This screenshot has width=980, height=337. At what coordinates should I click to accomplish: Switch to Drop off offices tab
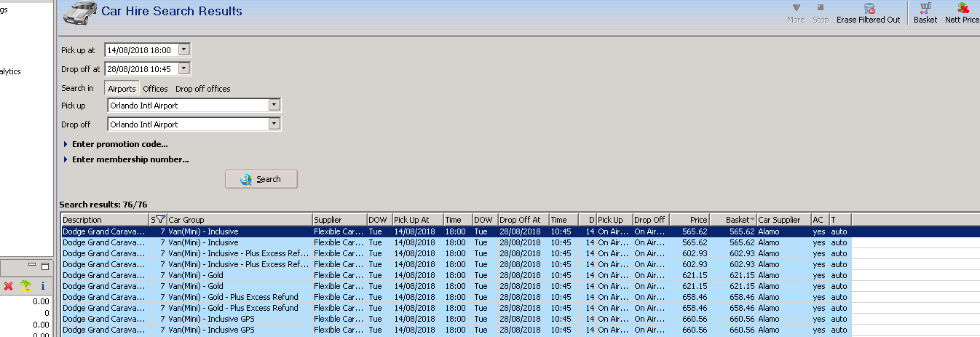point(202,89)
